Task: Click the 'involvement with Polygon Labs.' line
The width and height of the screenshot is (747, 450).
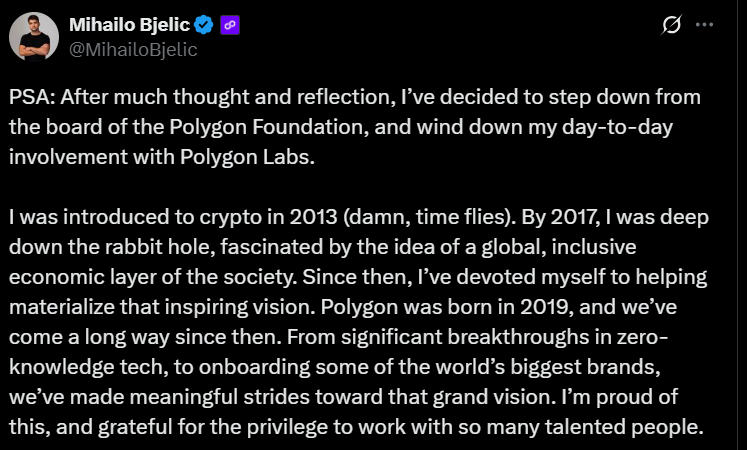Action: pos(162,157)
